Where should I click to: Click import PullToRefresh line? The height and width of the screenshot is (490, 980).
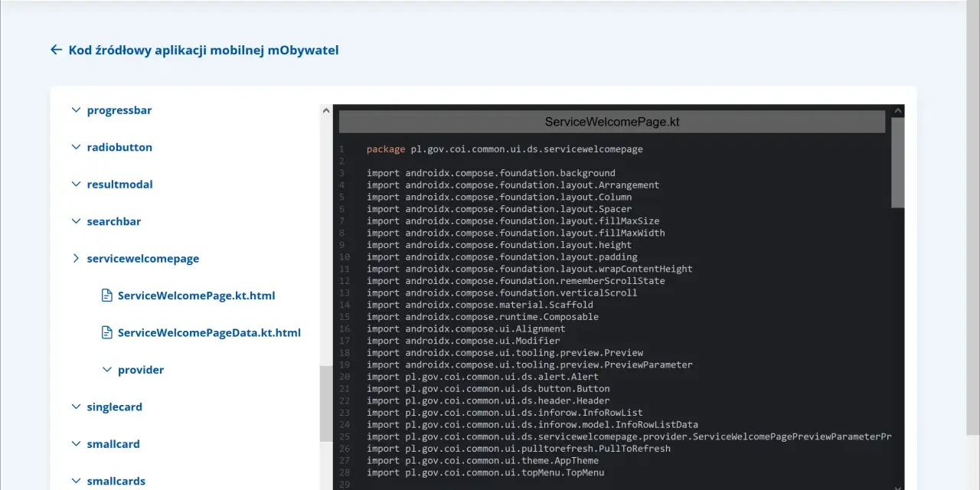pos(518,449)
